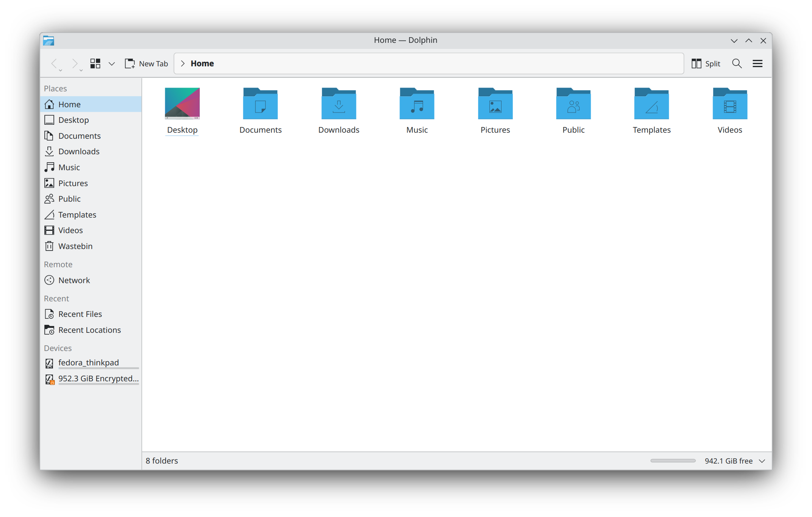Expand the view mode dropdown arrow

111,64
